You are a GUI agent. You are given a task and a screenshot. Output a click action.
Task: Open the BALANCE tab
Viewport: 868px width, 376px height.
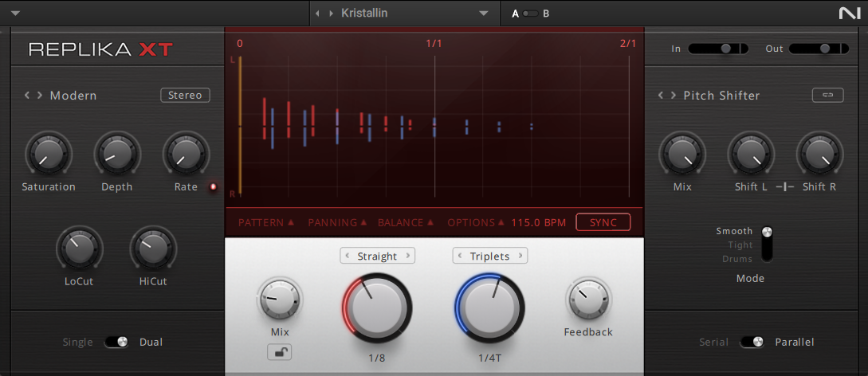pos(407,222)
